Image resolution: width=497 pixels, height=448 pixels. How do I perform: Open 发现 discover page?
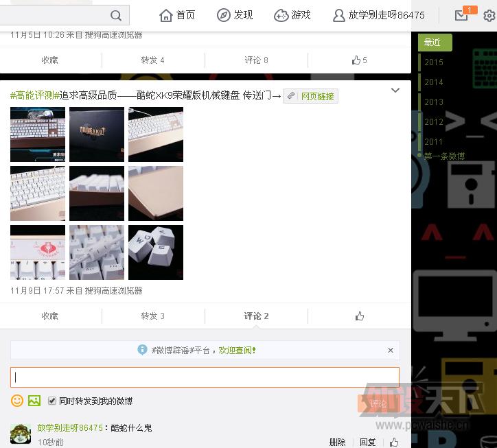click(x=235, y=15)
